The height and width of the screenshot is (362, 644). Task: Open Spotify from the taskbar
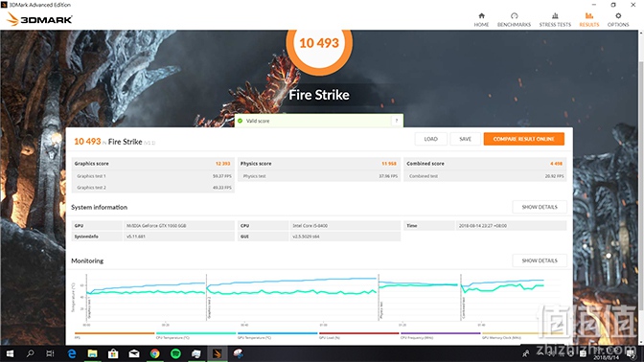tap(175, 353)
